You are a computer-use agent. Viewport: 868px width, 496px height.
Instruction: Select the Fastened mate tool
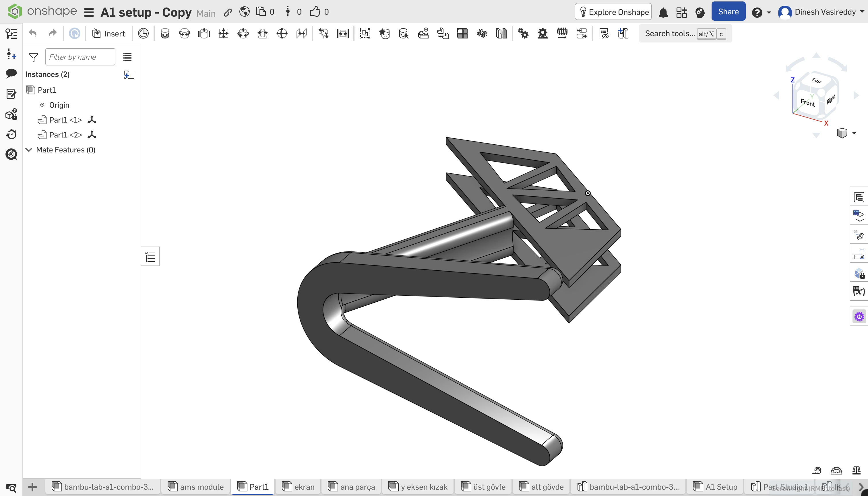(165, 33)
